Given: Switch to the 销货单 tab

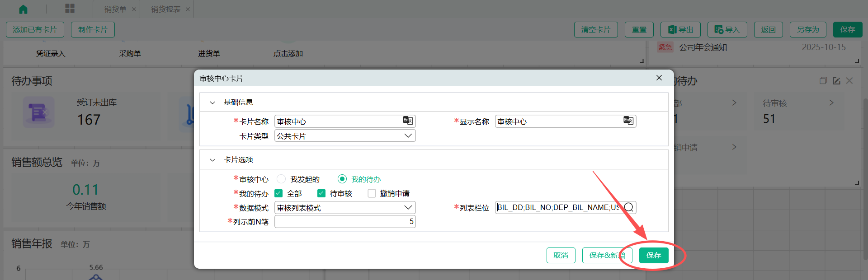Looking at the screenshot, I should click(x=115, y=9).
